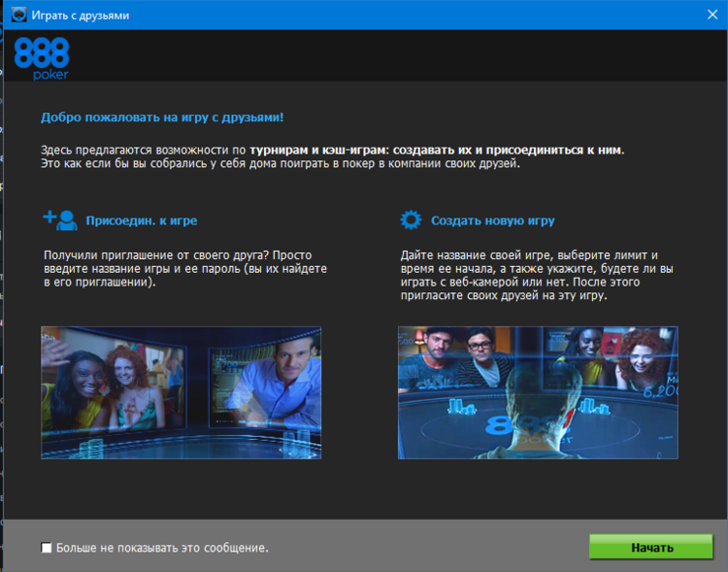Image resolution: width=728 pixels, height=572 pixels.
Task: Click the green 'Начать' button
Action: point(651,547)
